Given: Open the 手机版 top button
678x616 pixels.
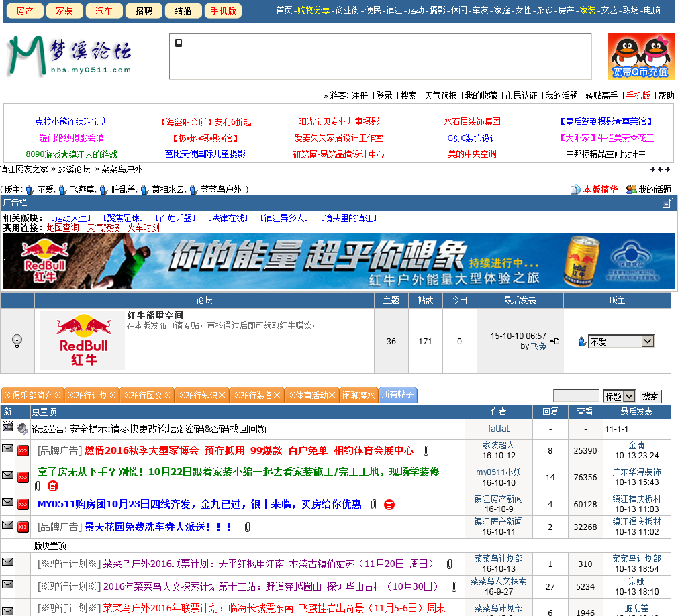Looking at the screenshot, I should point(223,11).
